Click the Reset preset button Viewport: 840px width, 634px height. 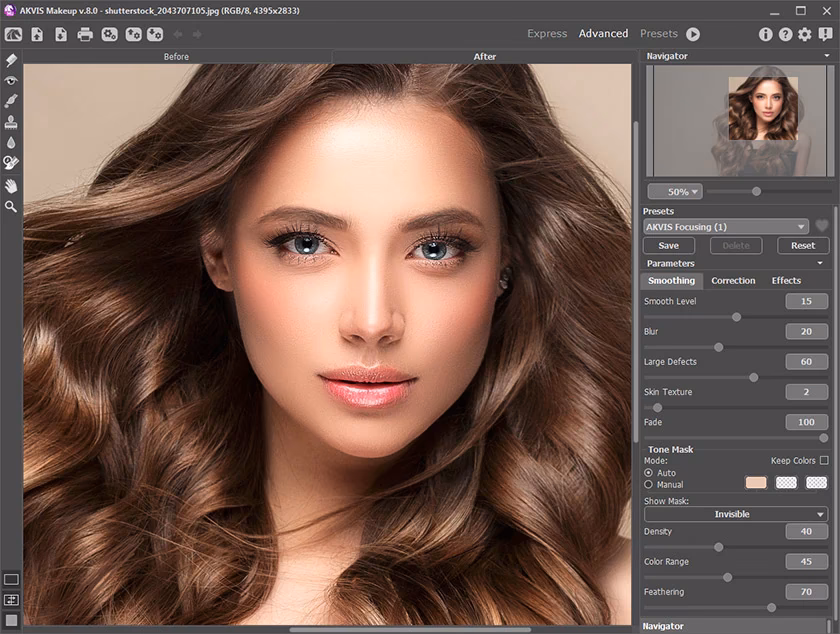(802, 245)
